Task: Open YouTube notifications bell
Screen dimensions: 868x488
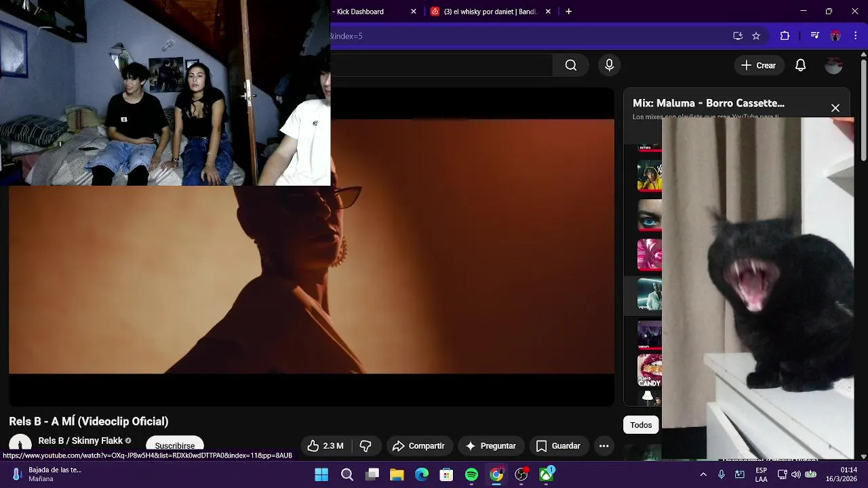Action: coord(800,65)
